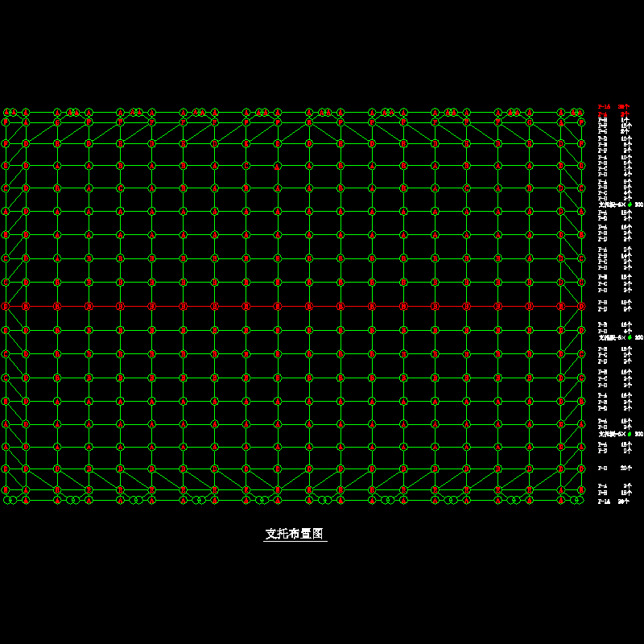This screenshot has width=644, height=644.
Task: Select the top-right corner A node
Action: 580,112
